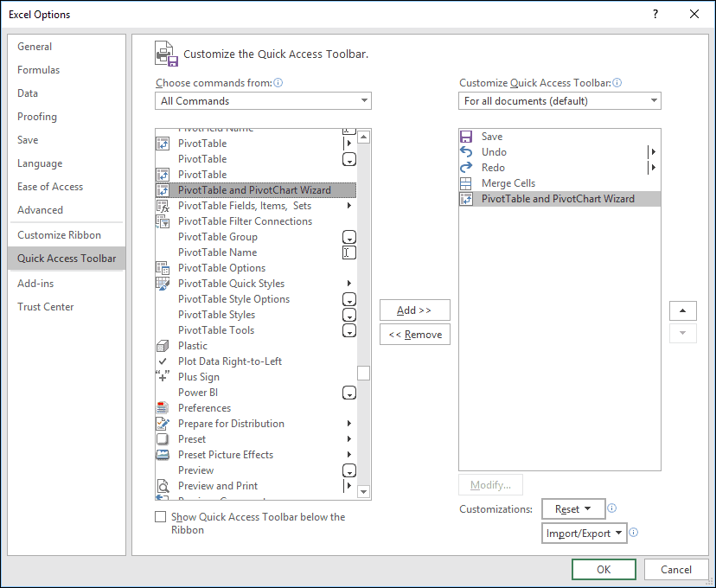716x588 pixels.
Task: Select the PivotTable Styles command
Action: 255,315
